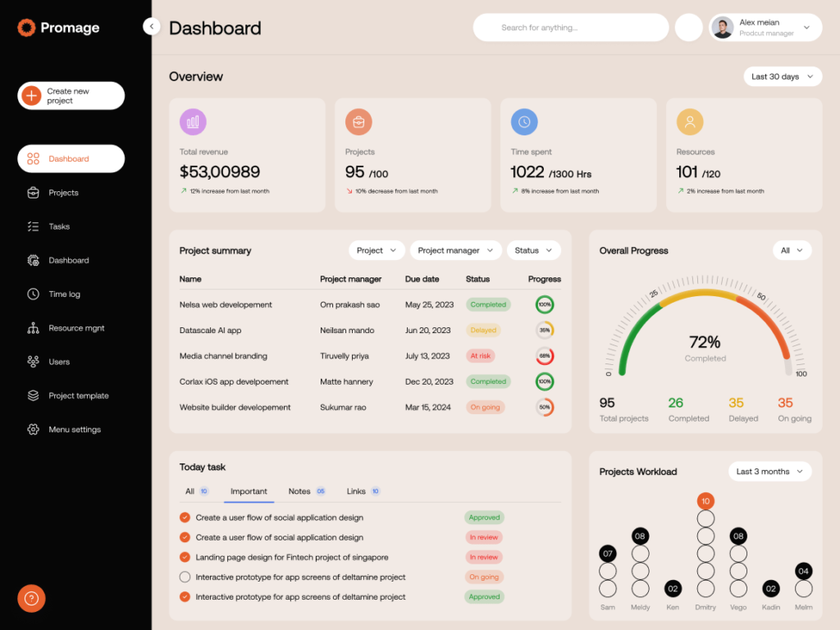
Task: Uncheck the completed social application design task
Action: click(x=185, y=518)
